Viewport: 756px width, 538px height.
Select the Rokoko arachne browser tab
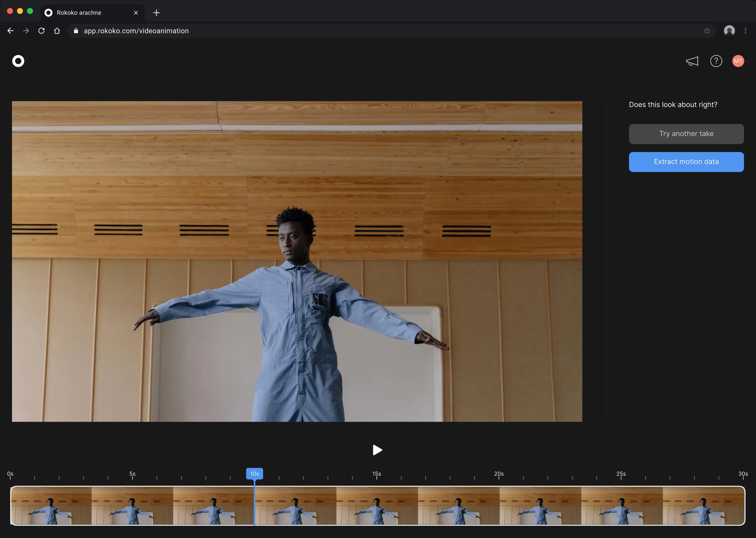coord(79,12)
